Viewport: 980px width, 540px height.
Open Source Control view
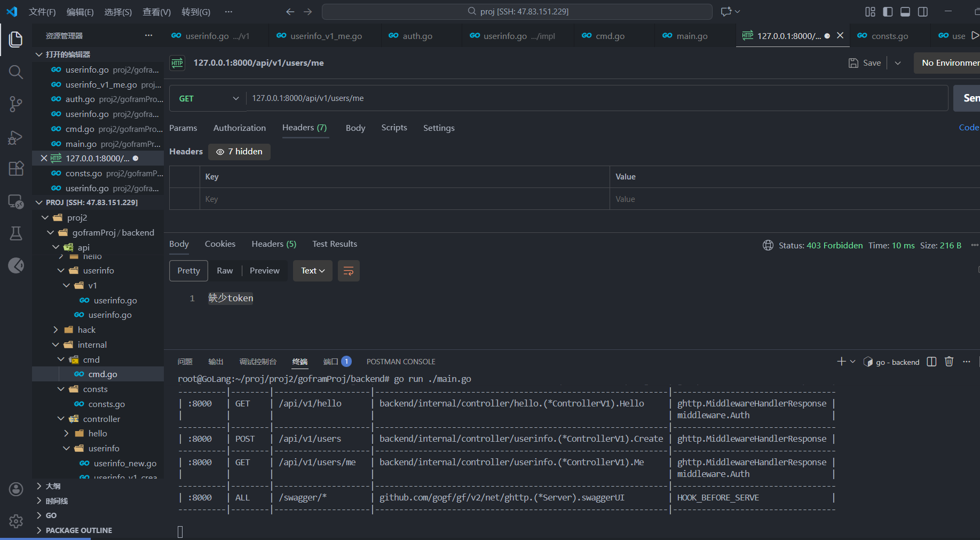point(16,104)
